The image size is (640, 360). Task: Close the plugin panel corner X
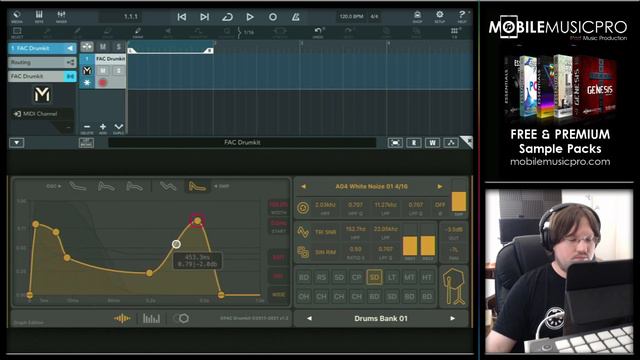[467, 141]
